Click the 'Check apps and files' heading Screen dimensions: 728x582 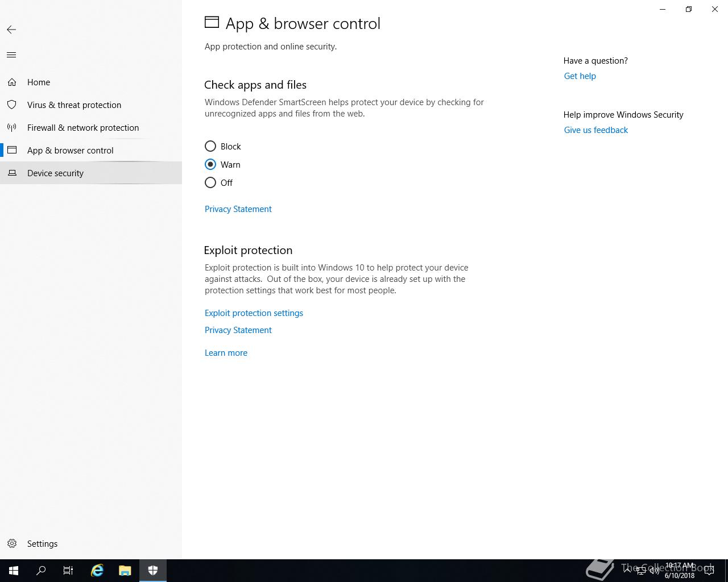(x=255, y=85)
